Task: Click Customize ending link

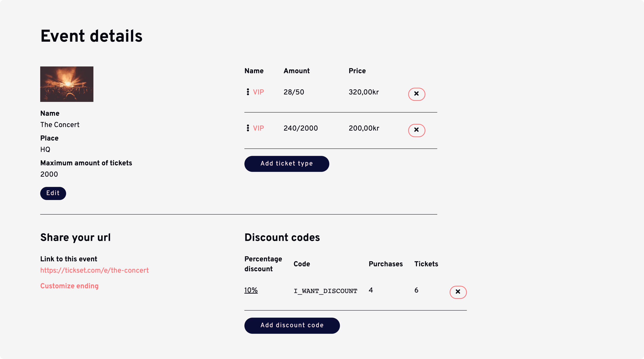Action: pos(69,286)
